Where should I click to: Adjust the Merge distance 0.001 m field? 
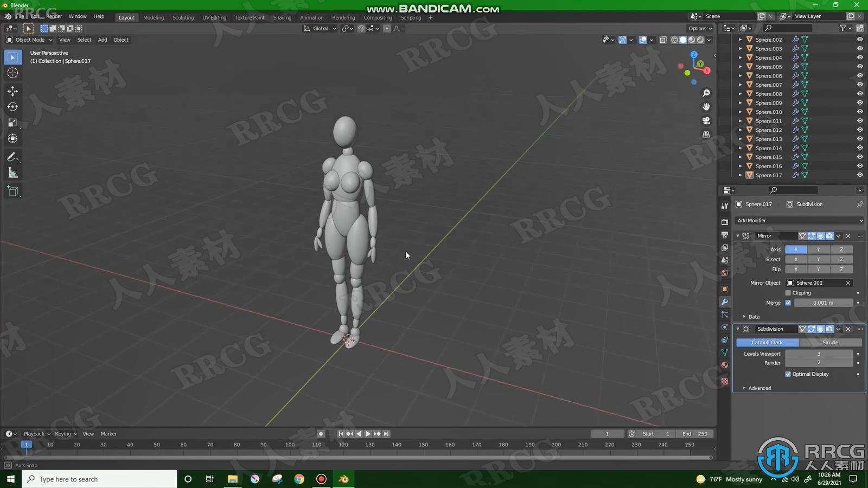824,303
